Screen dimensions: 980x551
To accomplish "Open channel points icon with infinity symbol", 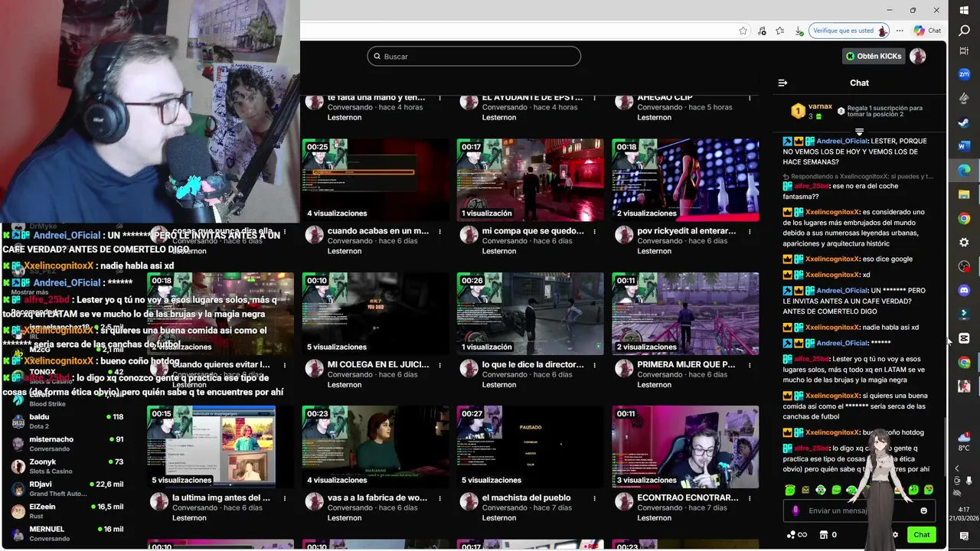I will pyautogui.click(x=797, y=535).
